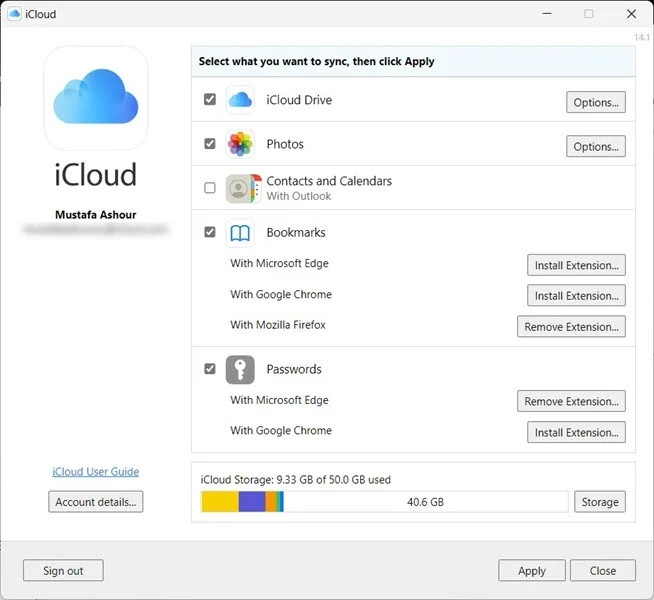Click the Contacts and Calendars icon
This screenshot has width=654, height=600.
click(244, 188)
